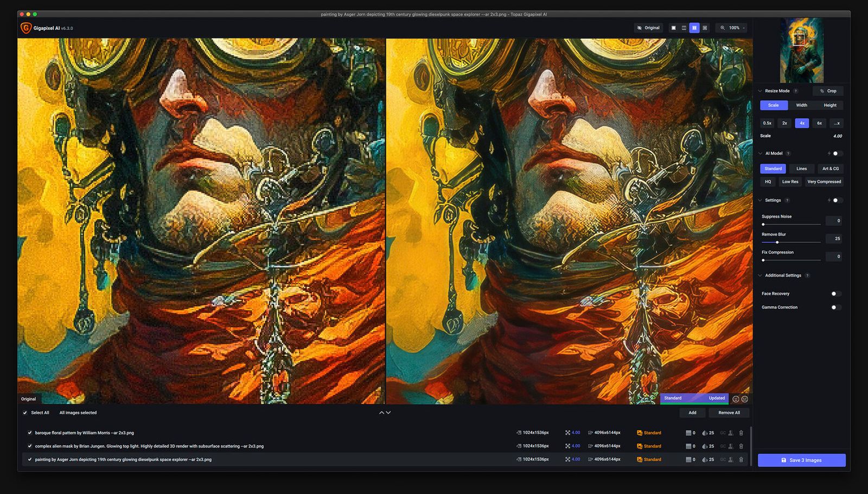Switch to split-view comparison icon

pos(684,28)
